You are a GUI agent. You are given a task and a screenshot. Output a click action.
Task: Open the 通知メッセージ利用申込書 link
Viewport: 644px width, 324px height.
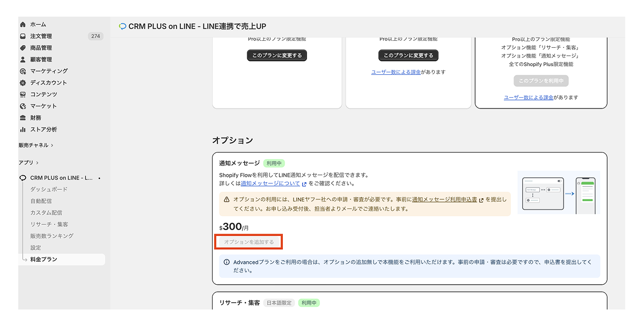444,199
